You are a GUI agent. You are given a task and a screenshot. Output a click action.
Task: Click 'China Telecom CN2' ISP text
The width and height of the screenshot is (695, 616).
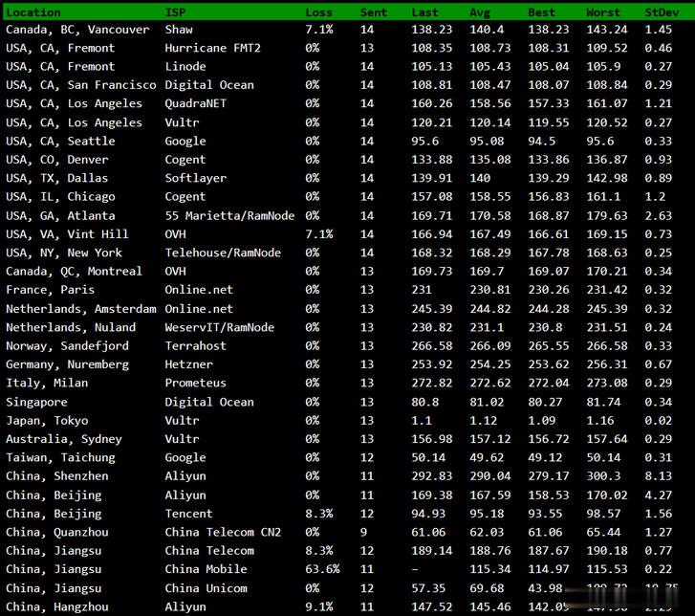pyautogui.click(x=223, y=532)
